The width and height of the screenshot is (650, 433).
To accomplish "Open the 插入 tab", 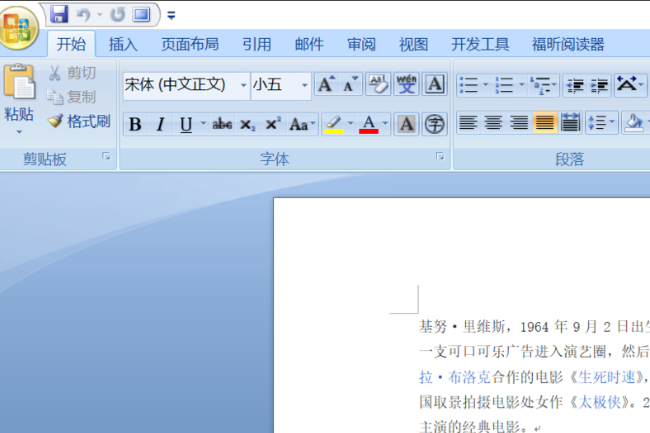I will (123, 44).
